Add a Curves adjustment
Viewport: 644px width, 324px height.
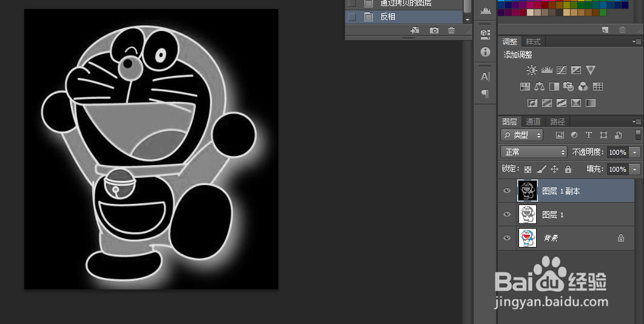562,70
